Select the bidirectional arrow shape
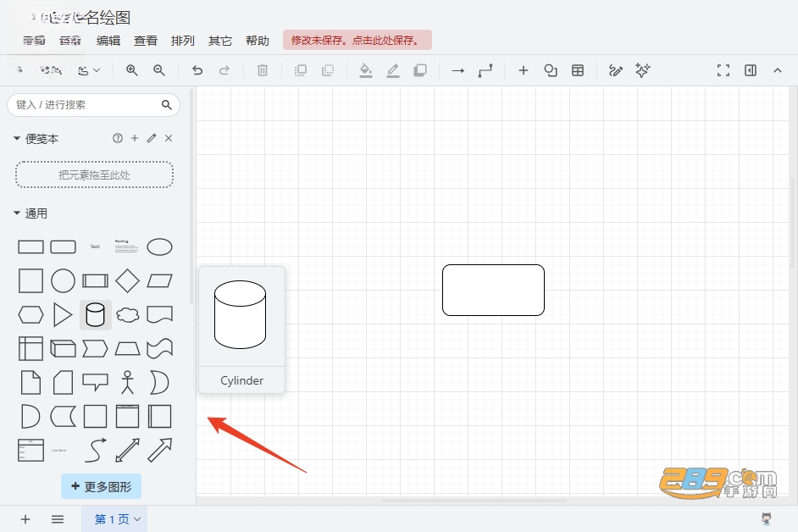The image size is (798, 532). click(x=127, y=450)
